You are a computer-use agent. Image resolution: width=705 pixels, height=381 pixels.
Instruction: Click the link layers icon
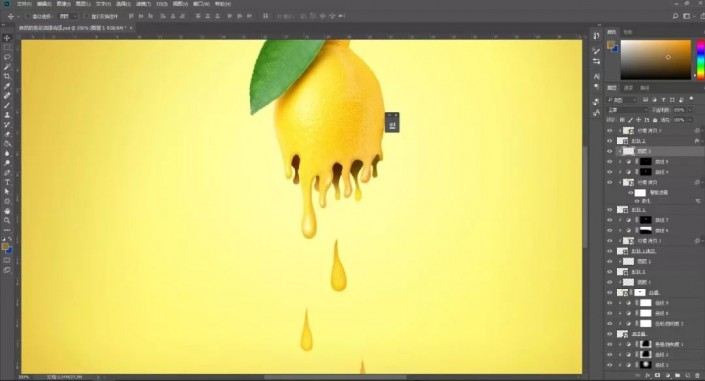coord(638,375)
